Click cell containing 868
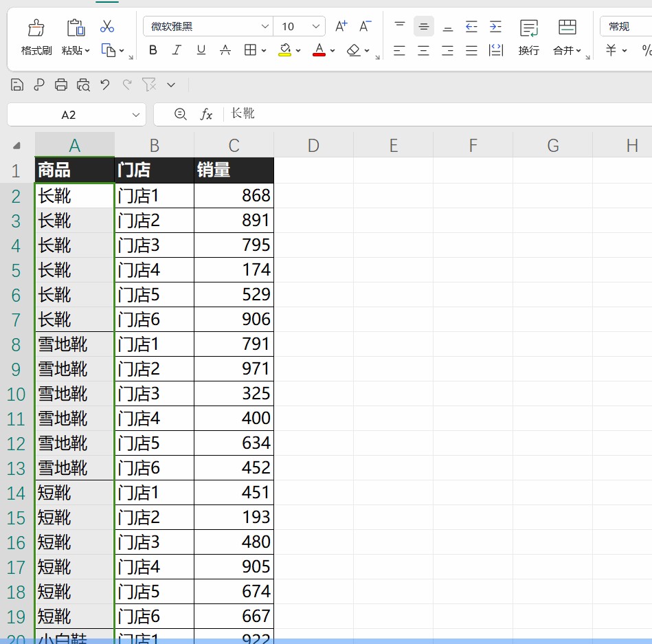This screenshot has height=644, width=652. pyautogui.click(x=234, y=195)
